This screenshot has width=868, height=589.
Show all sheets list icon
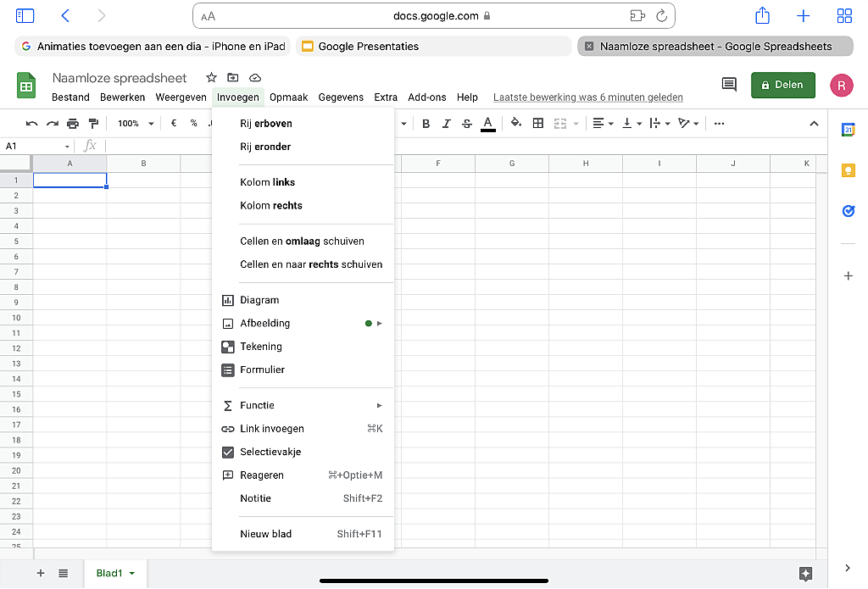pos(63,573)
